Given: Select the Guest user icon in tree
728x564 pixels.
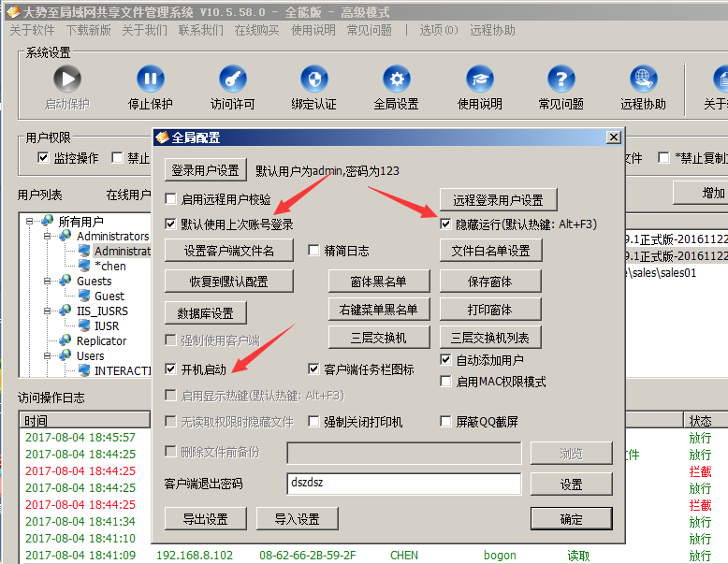Looking at the screenshot, I should tap(84, 296).
